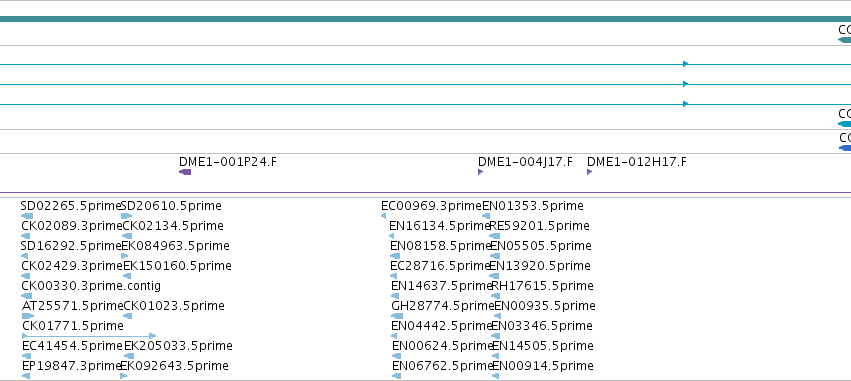Select the teal gene glyph at upper right

tap(844, 40)
